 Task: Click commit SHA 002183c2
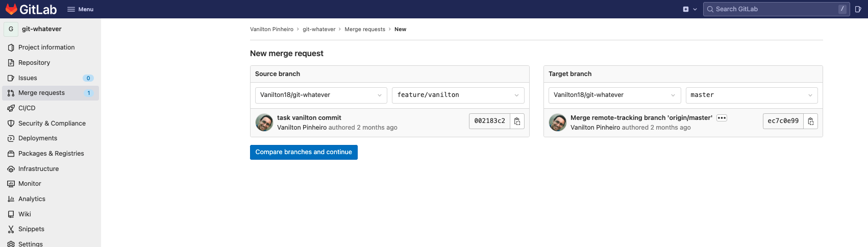(489, 121)
